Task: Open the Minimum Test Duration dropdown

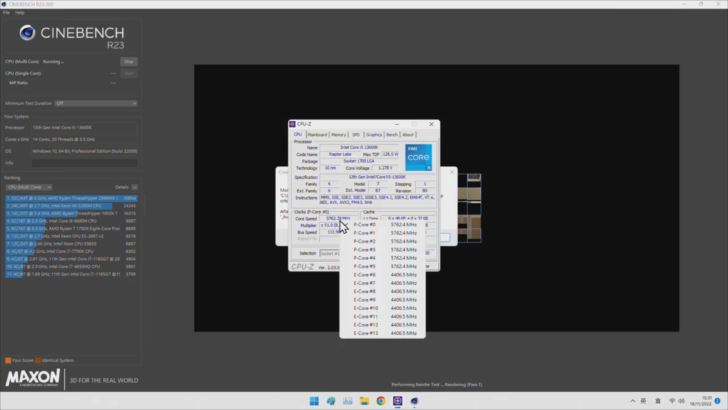Action: coord(96,103)
